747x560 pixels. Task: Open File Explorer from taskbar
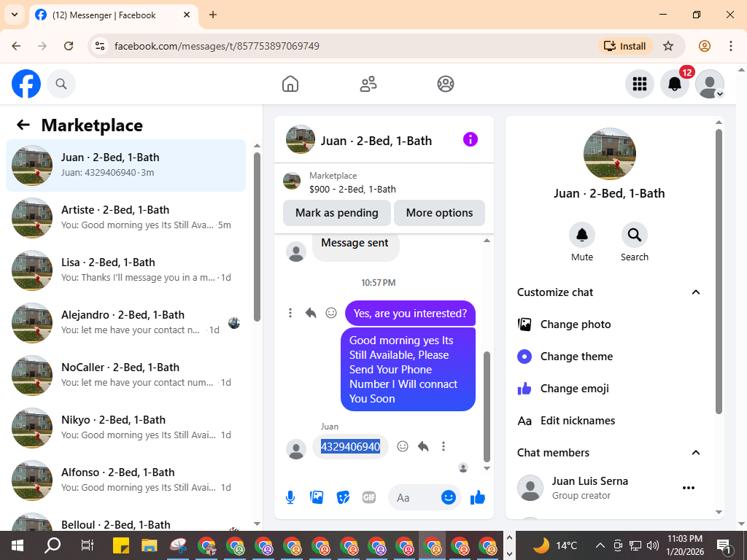149,545
